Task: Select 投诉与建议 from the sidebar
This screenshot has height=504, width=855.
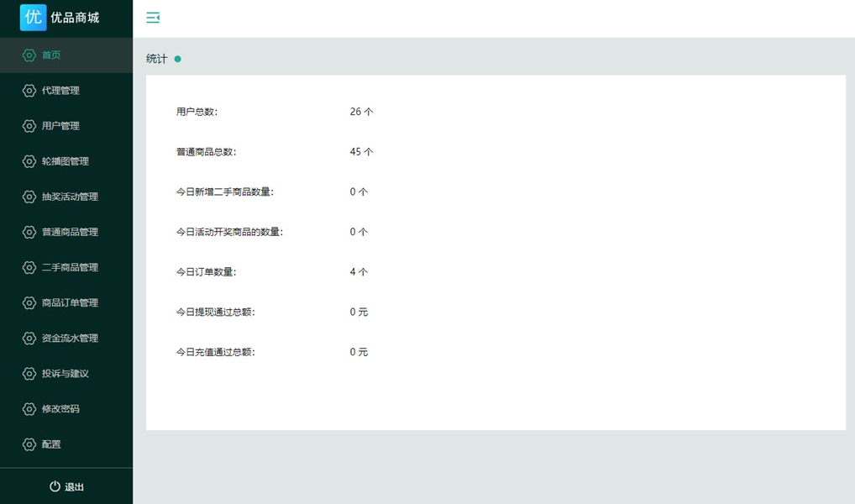Action: [66, 374]
